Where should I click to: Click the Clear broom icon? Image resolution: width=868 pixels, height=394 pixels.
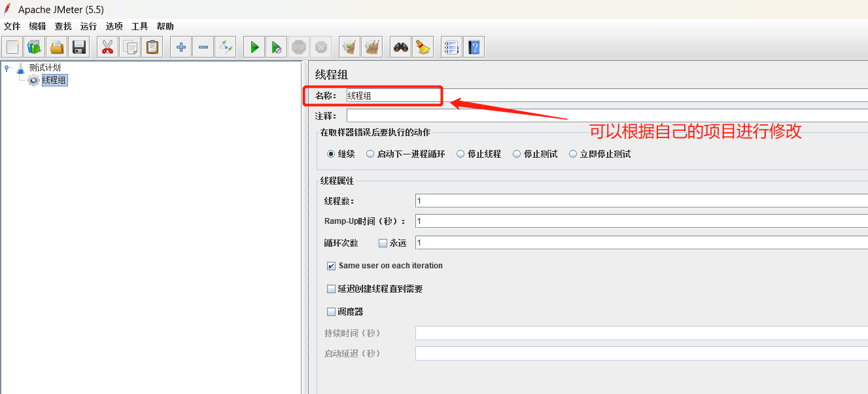point(350,47)
